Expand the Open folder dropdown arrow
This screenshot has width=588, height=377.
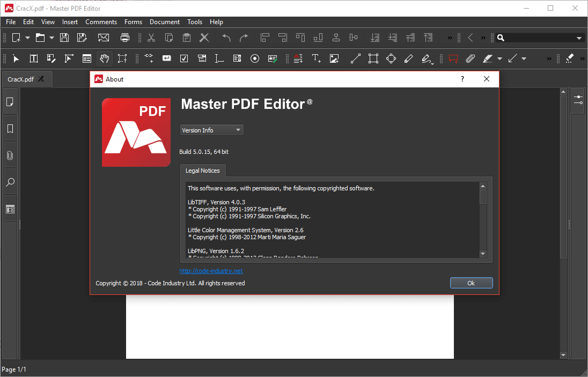click(x=52, y=38)
